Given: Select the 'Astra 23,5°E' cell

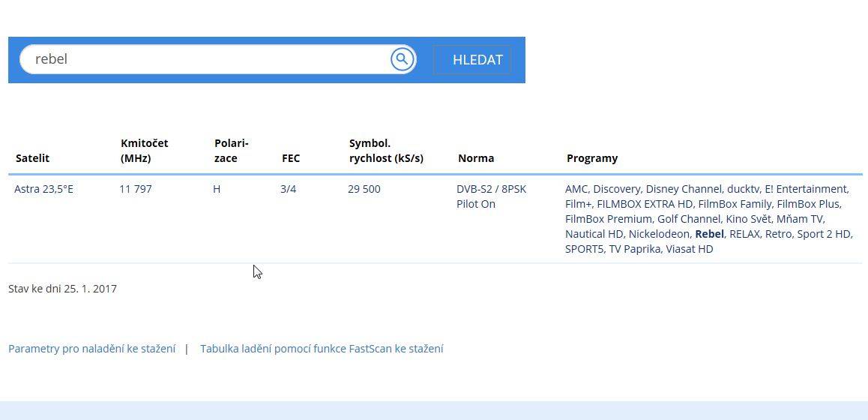Looking at the screenshot, I should (x=43, y=189).
